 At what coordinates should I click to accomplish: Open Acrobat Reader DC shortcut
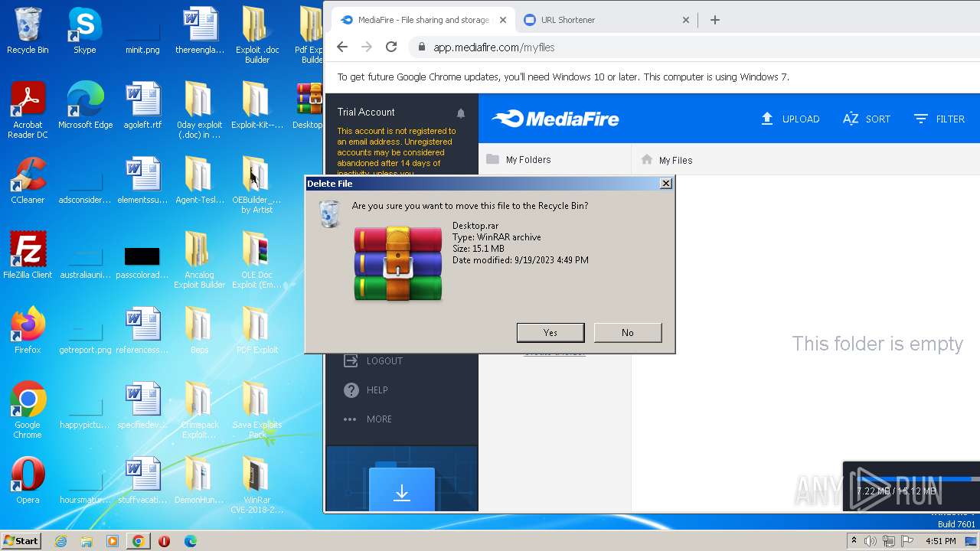tap(28, 110)
